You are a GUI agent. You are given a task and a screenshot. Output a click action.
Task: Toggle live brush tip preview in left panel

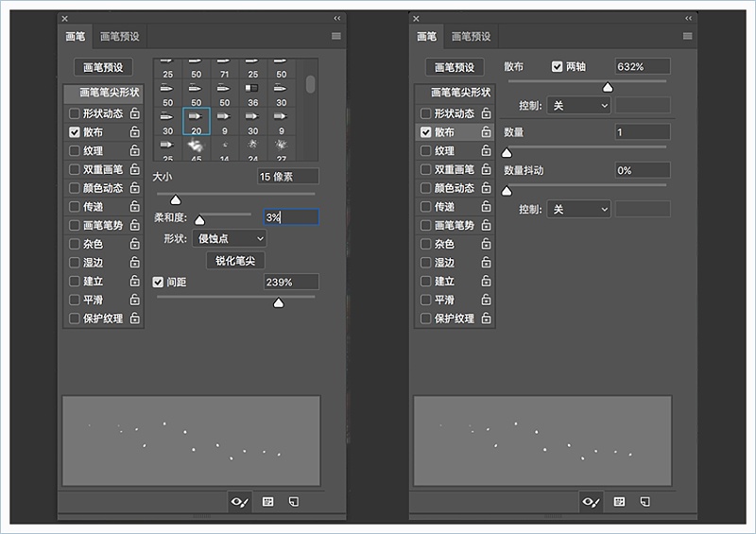tap(240, 502)
